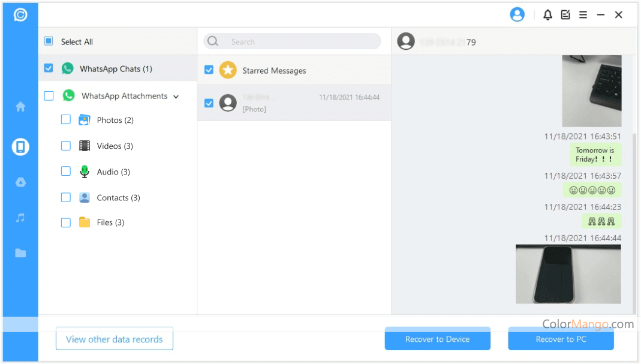Click the chat panel vertical scrollbar
Viewport: 641px width, 364px height.
634,223
